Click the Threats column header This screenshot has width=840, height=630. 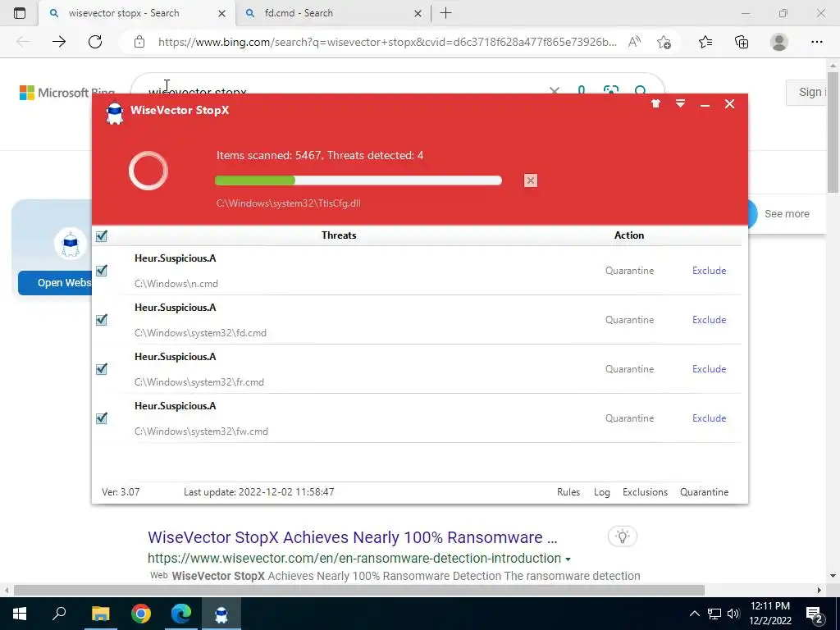pos(339,235)
